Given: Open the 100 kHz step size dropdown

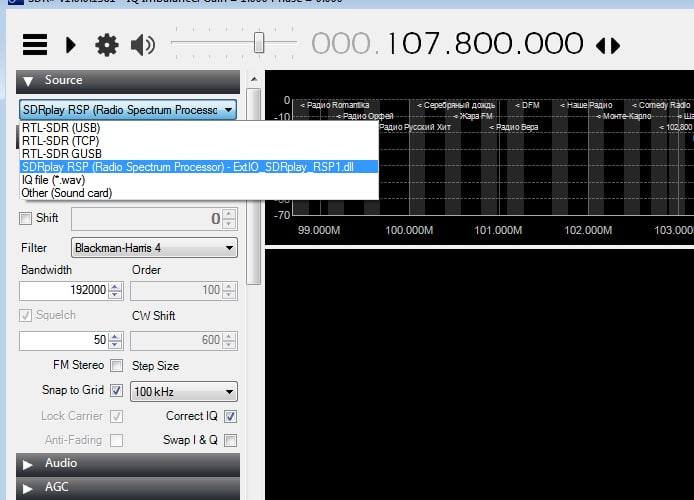Looking at the screenshot, I should (184, 392).
